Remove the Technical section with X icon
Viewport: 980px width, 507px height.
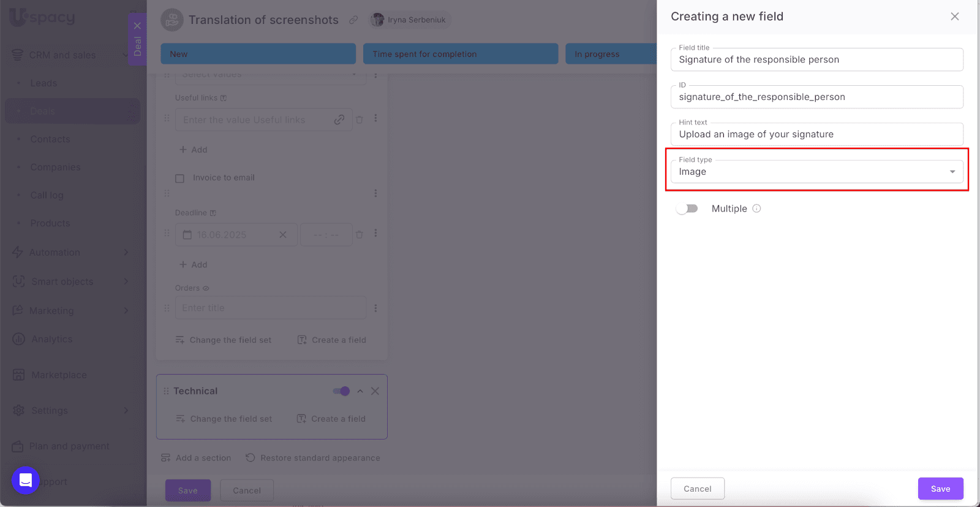[x=375, y=391]
